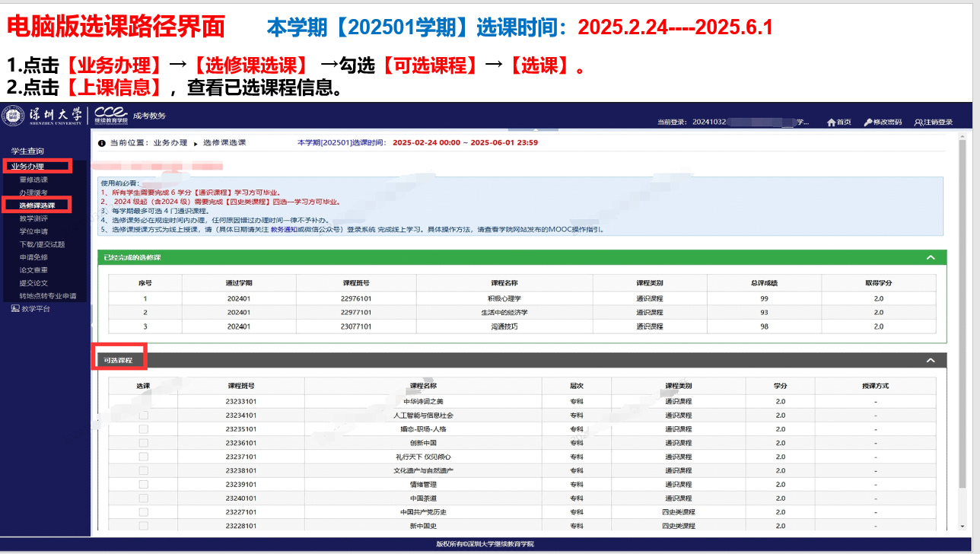Click the key icon for 修改密码
The image size is (980, 554).
coord(868,122)
